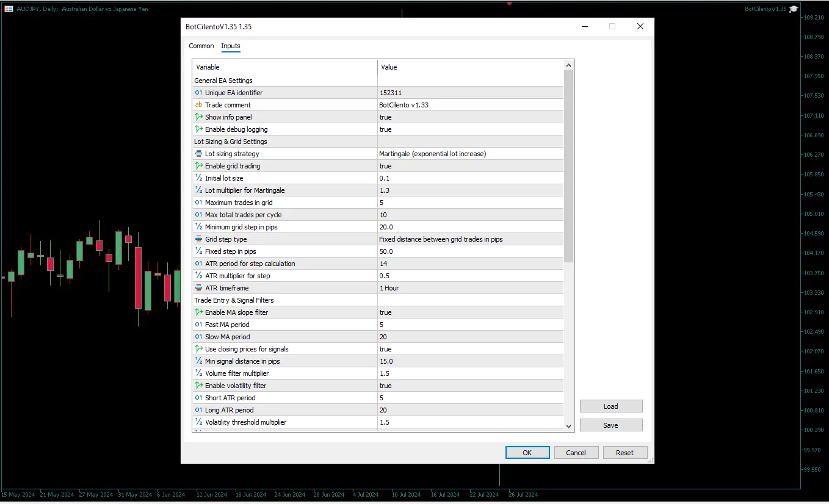
Task: Click the Load button
Action: (611, 406)
